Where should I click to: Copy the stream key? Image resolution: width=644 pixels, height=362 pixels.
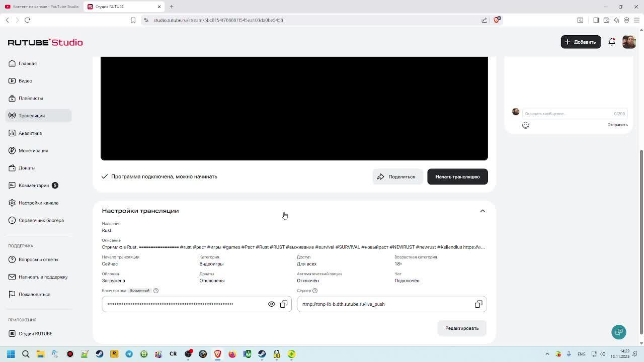pos(284,304)
